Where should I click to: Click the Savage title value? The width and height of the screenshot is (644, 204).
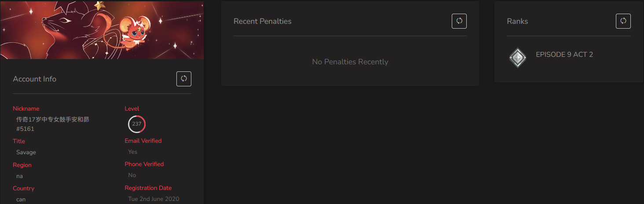26,152
